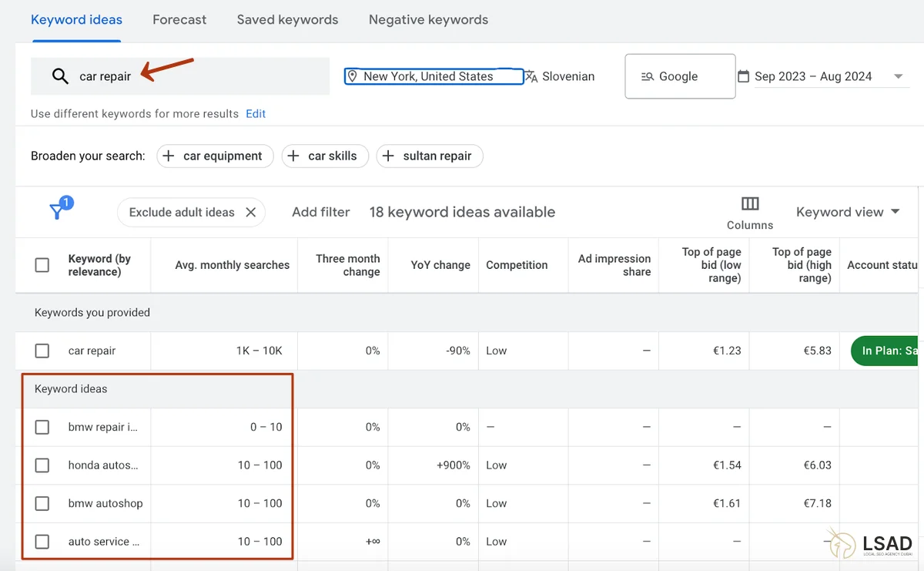Check the car repair row checkbox
This screenshot has width=924, height=571.
pos(42,351)
